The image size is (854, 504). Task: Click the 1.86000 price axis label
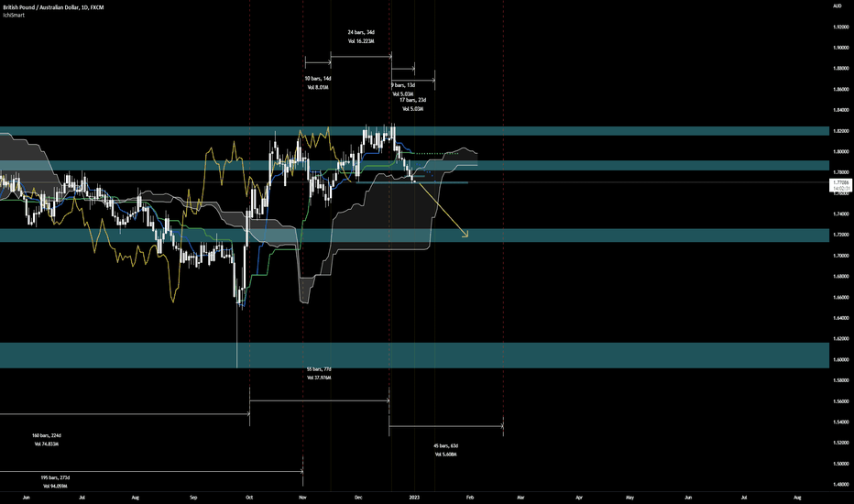pos(840,89)
